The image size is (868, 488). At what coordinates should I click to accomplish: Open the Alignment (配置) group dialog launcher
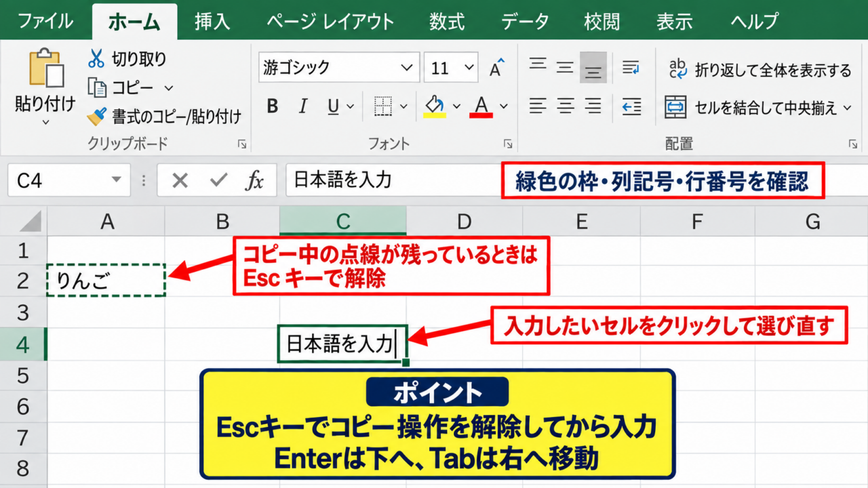[852, 144]
